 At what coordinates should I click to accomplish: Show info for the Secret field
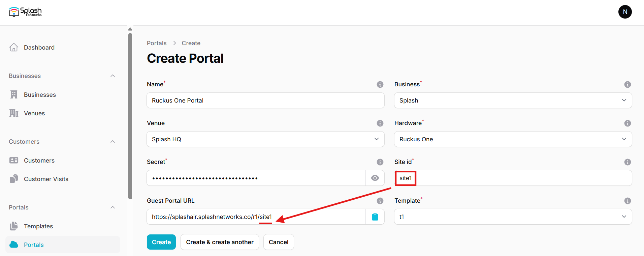380,162
